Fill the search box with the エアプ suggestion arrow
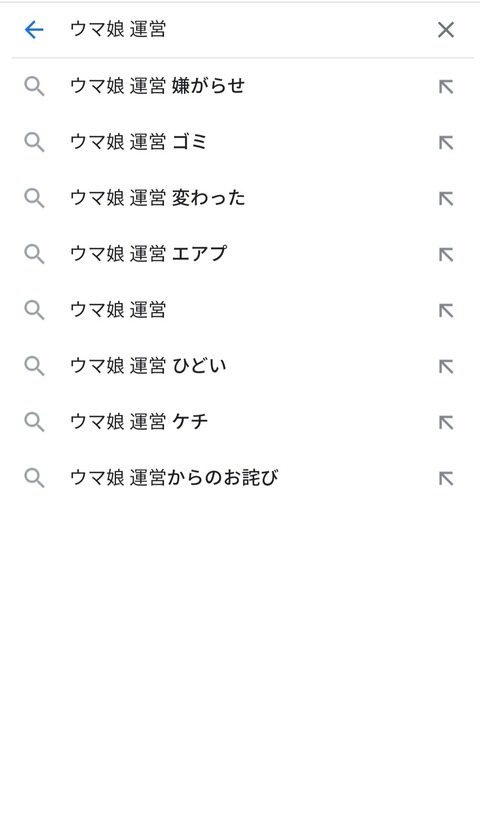480x832 pixels. 446,255
